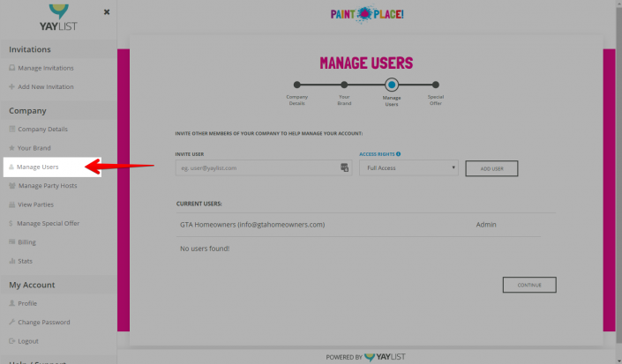Click the contacts icon inside the invite email field
The image size is (622, 364).
344,167
